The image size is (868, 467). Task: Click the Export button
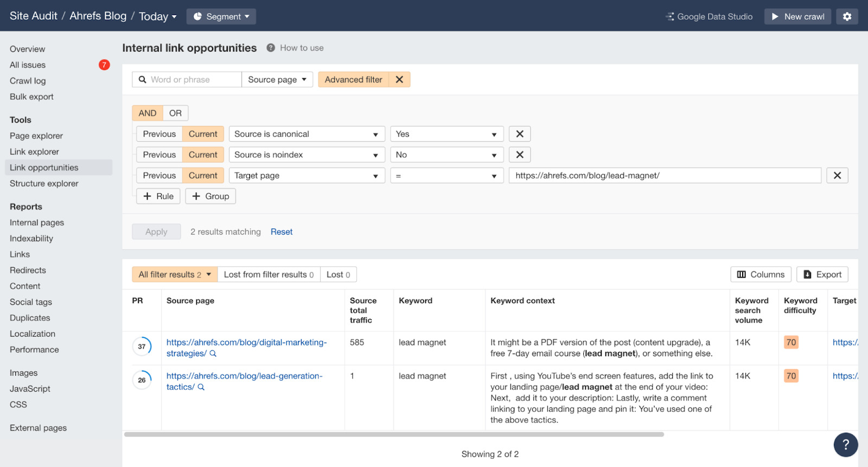point(822,274)
